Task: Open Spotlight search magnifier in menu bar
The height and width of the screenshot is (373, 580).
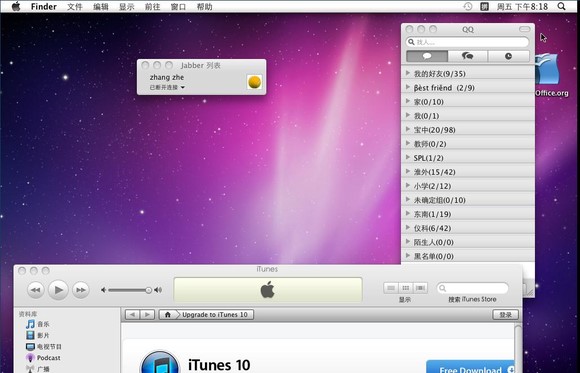Action: 561,6
